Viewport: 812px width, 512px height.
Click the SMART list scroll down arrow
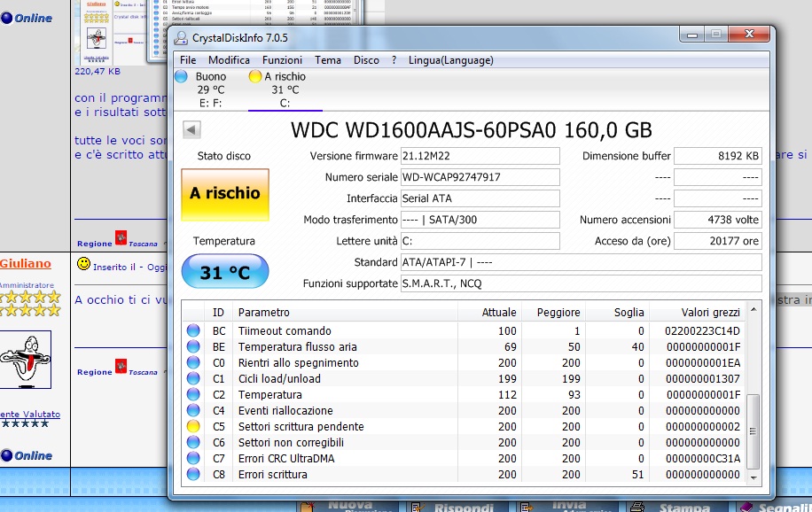753,477
